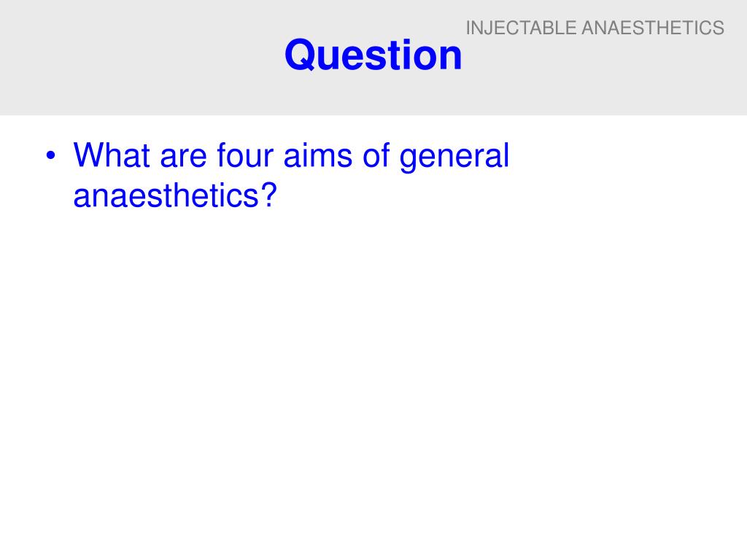
Task: Click the word "What" in the bullet
Action: [x=112, y=155]
